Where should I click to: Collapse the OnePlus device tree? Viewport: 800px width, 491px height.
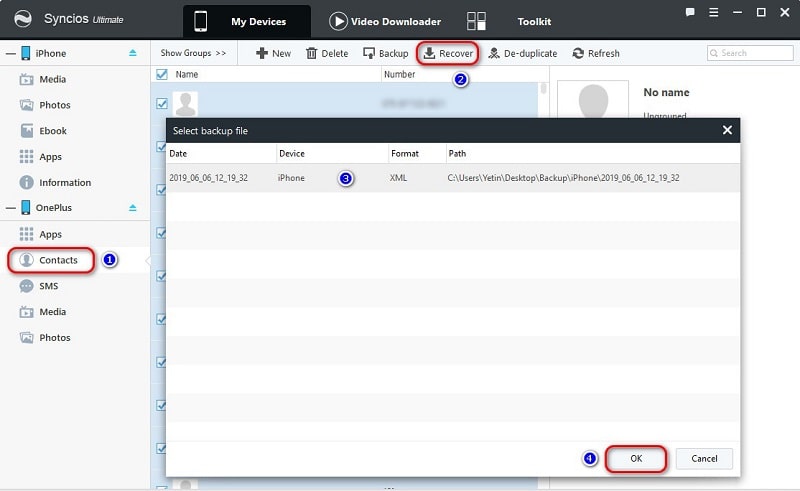click(x=11, y=208)
